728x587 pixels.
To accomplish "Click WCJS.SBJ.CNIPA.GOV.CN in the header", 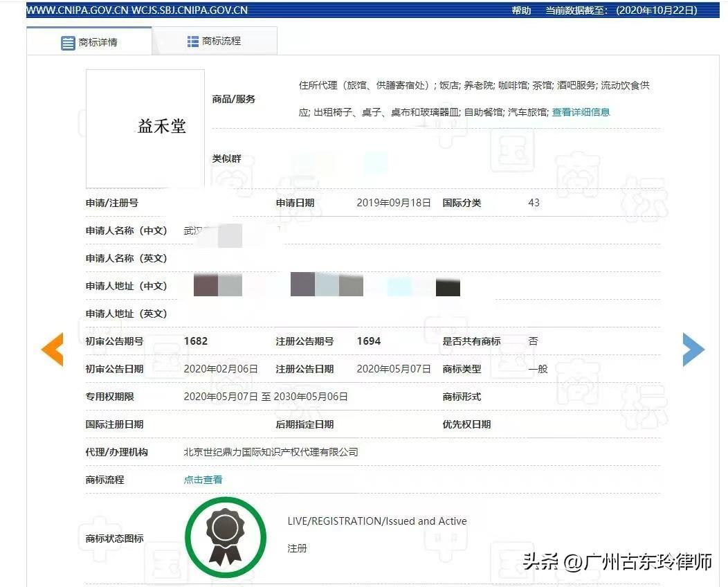I will [194, 10].
